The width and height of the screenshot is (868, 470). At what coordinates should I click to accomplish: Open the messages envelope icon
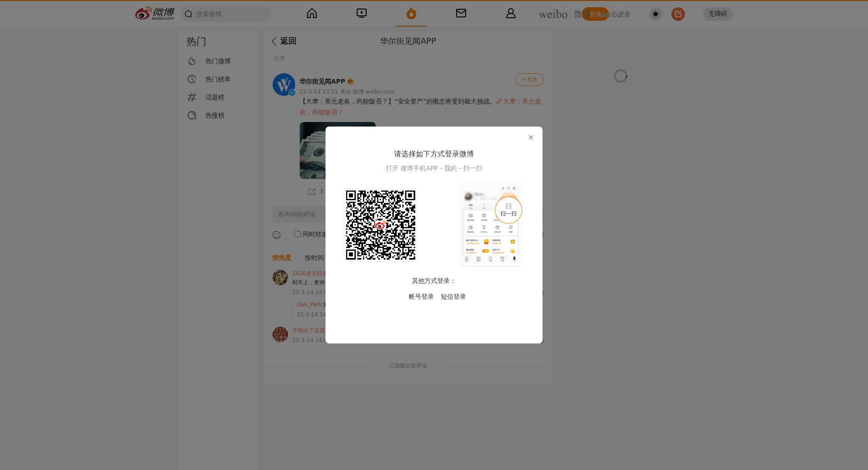(x=461, y=14)
